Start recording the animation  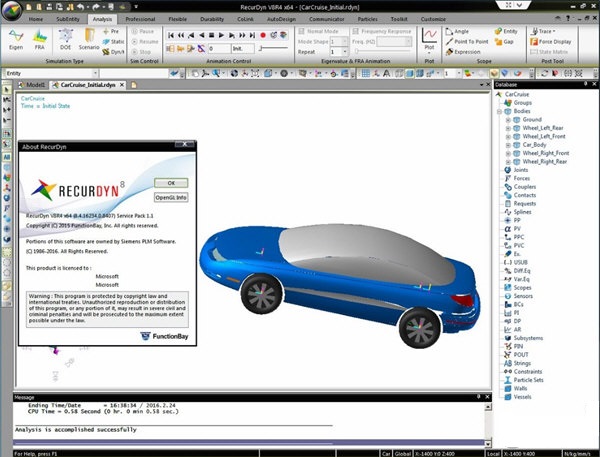click(263, 35)
